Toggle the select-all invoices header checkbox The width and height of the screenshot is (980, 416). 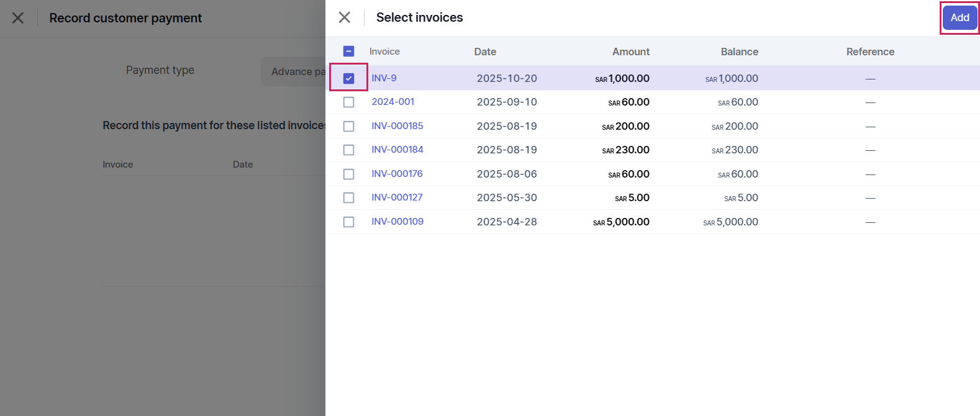[x=348, y=52]
